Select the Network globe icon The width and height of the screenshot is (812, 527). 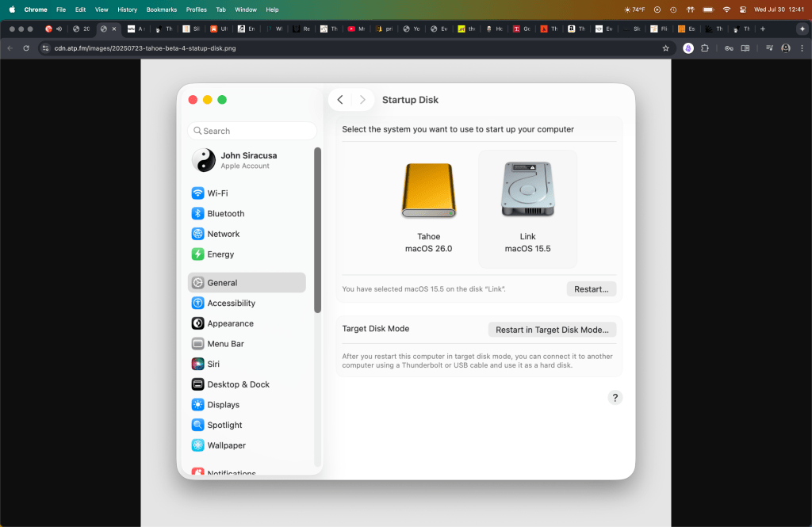(x=197, y=234)
